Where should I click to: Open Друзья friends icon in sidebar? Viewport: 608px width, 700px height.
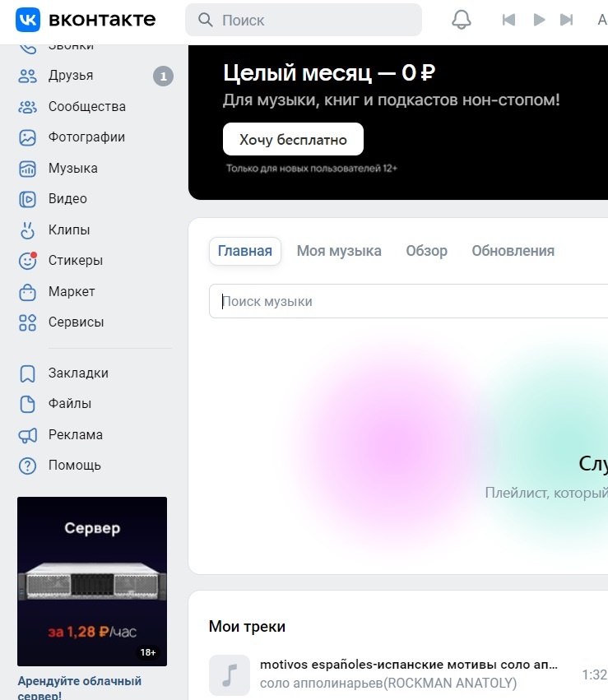point(28,76)
